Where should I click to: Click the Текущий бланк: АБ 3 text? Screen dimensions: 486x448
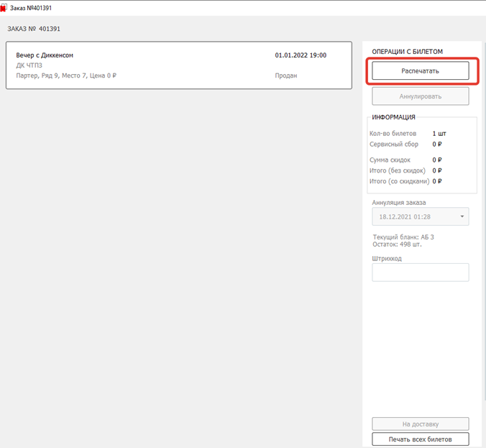tap(403, 237)
